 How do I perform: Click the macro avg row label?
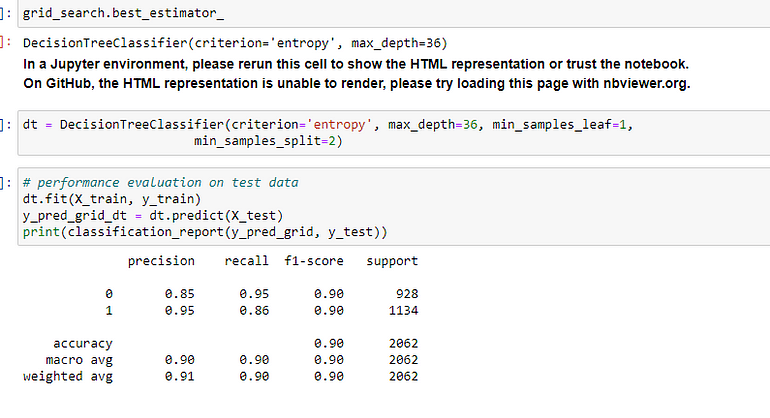pyautogui.click(x=79, y=360)
